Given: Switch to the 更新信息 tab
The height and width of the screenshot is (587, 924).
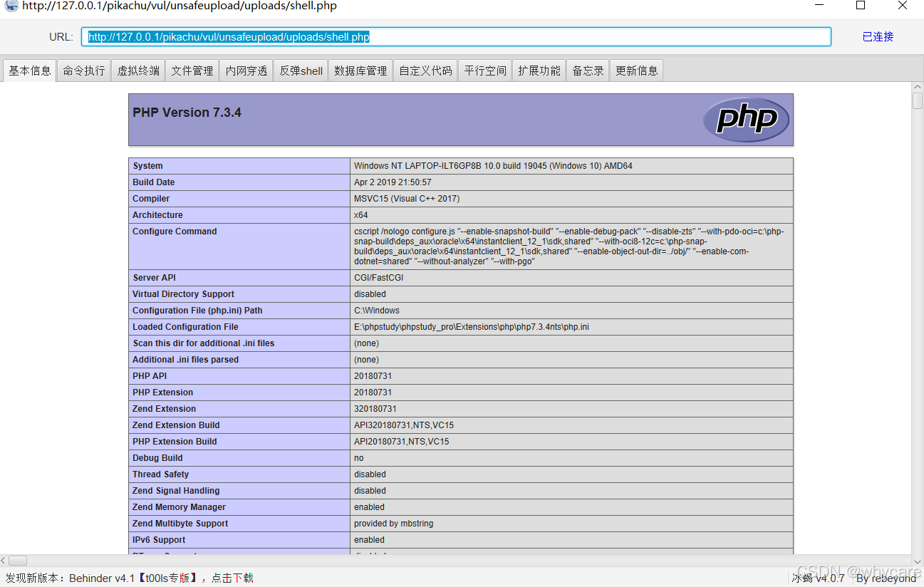Looking at the screenshot, I should (x=637, y=71).
